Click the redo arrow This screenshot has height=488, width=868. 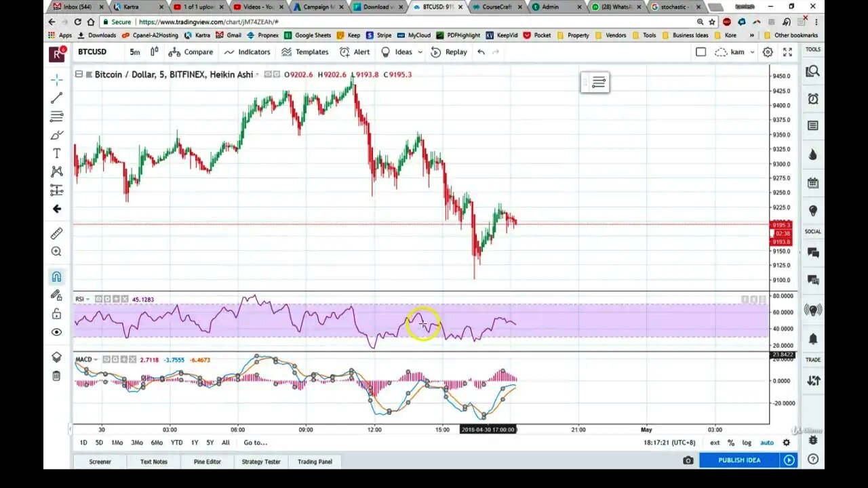[496, 52]
